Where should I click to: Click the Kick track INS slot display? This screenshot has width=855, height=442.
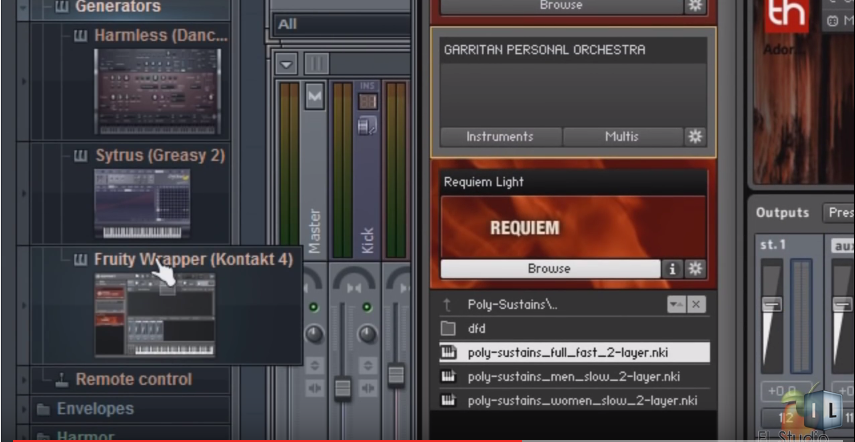pos(368,101)
